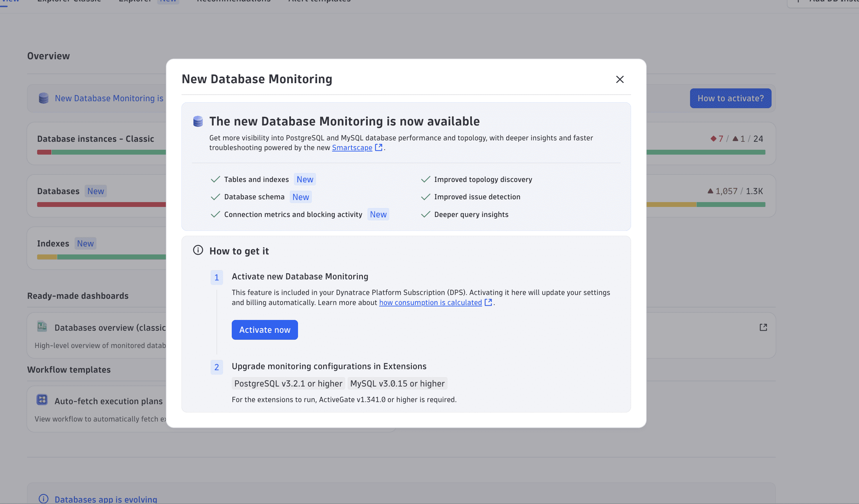Close the New Database Monitoring dialog
859x504 pixels.
click(620, 79)
